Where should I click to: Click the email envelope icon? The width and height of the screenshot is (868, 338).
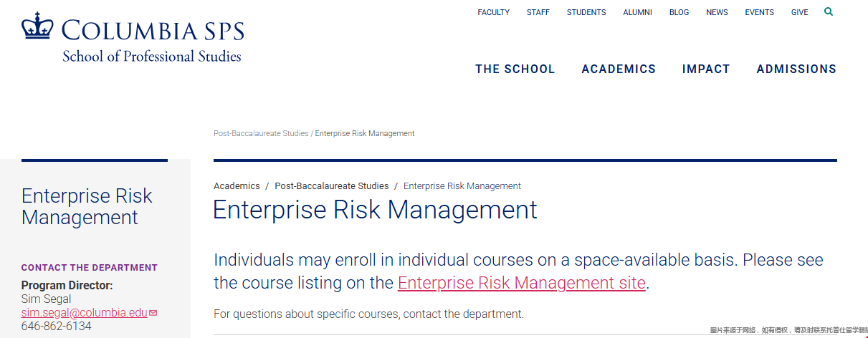(153, 313)
